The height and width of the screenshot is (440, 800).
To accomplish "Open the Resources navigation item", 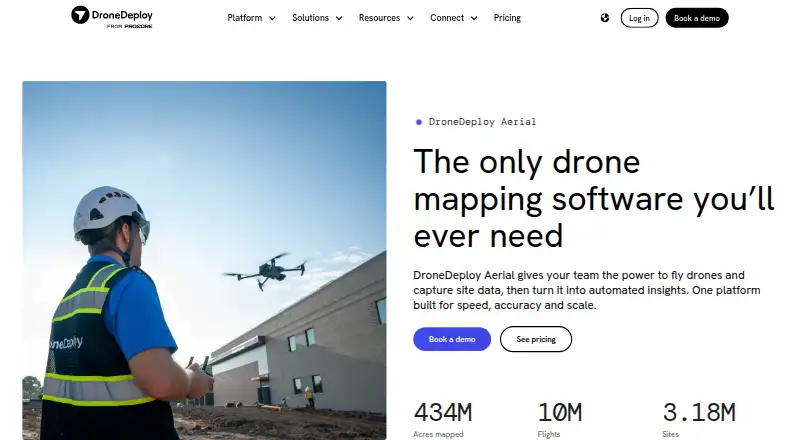I will [x=380, y=18].
